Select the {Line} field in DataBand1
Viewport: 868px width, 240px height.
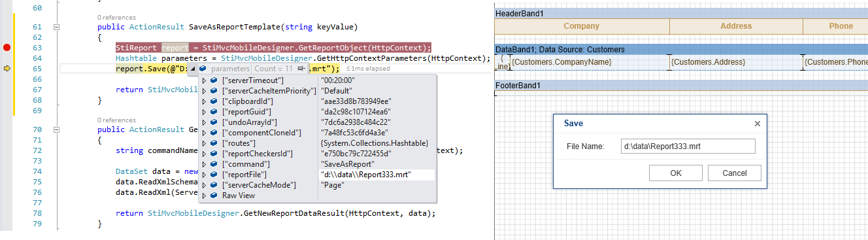point(502,62)
